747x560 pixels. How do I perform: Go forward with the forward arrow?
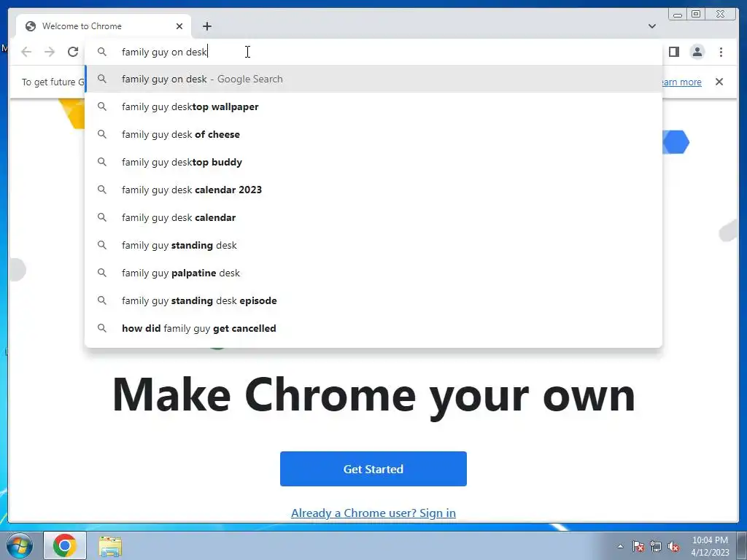[x=50, y=52]
